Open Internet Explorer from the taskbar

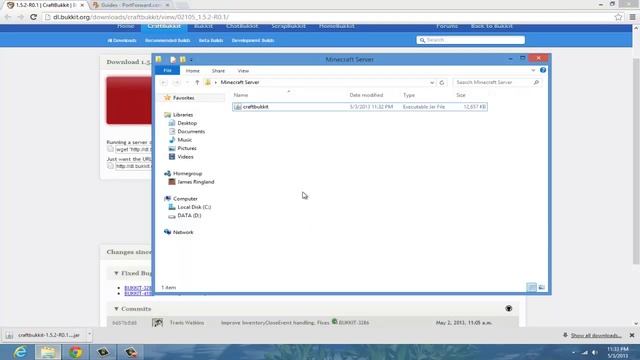(20, 352)
